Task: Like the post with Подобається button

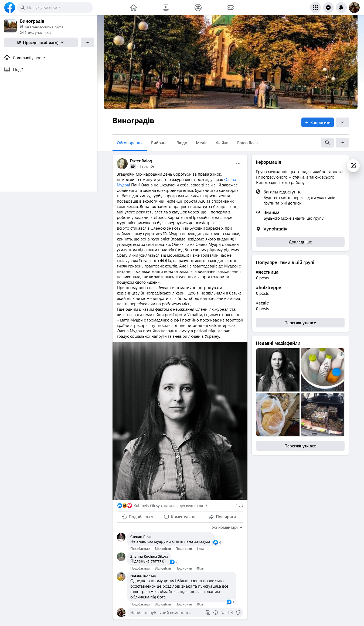Action: pyautogui.click(x=137, y=517)
